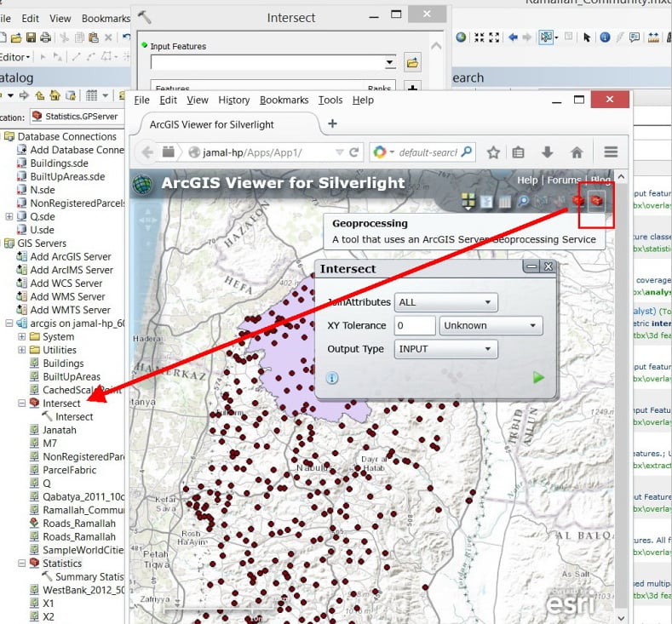Click the Help link in Silverlight viewer
This screenshot has height=624, width=672.
(x=527, y=180)
